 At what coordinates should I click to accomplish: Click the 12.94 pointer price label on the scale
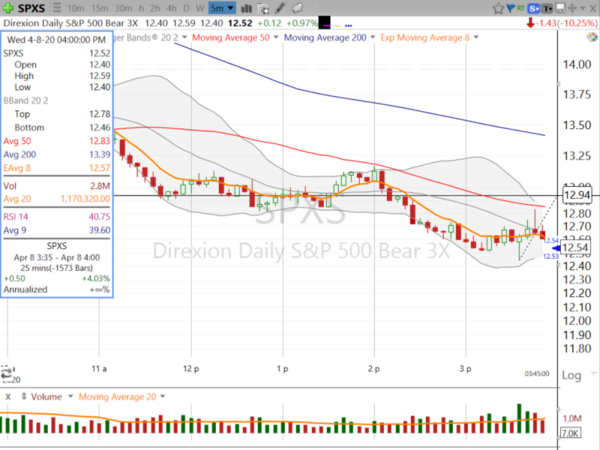coord(577,195)
